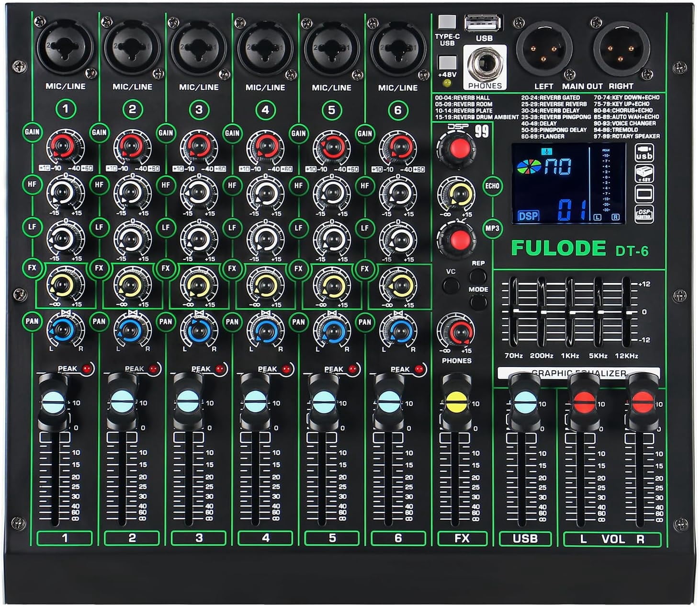
Task: Click the DSP indicator on the LCD screen
Action: tap(528, 216)
